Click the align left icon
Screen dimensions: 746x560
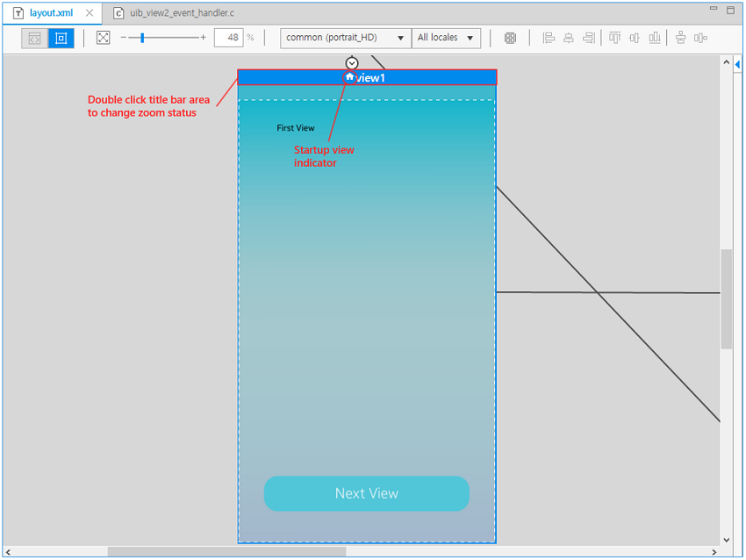[x=549, y=38]
